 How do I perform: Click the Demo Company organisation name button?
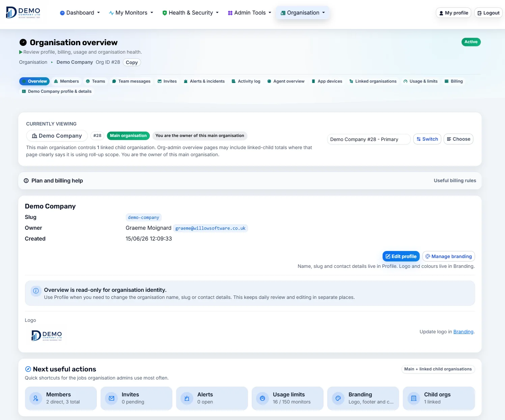point(57,136)
